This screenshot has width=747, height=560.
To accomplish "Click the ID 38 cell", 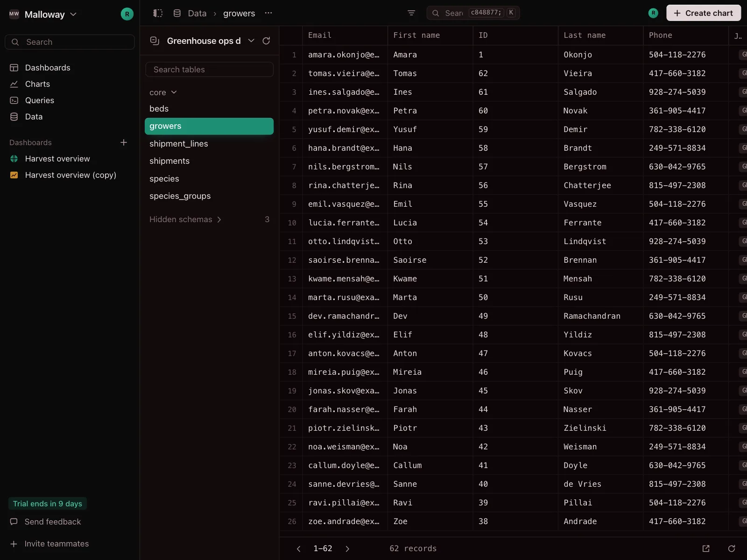I will pyautogui.click(x=515, y=521).
